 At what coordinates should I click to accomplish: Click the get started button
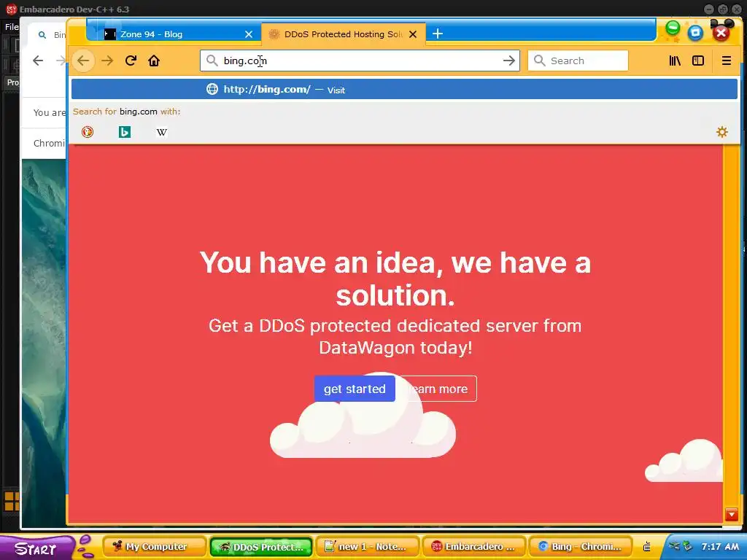[355, 389]
